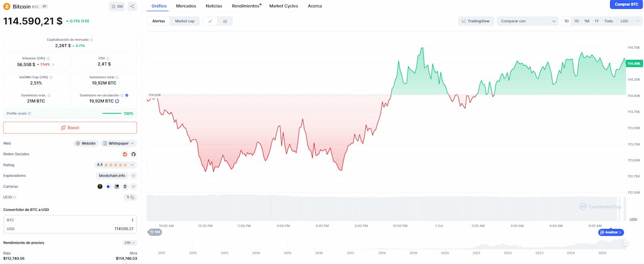Click the Boost button
This screenshot has width=644, height=264.
point(70,127)
